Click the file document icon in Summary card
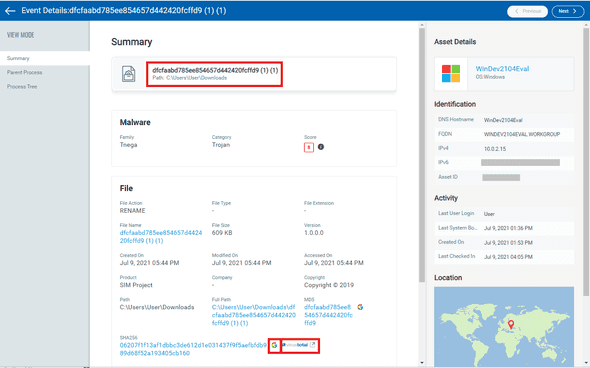590x368 pixels. pyautogui.click(x=129, y=74)
